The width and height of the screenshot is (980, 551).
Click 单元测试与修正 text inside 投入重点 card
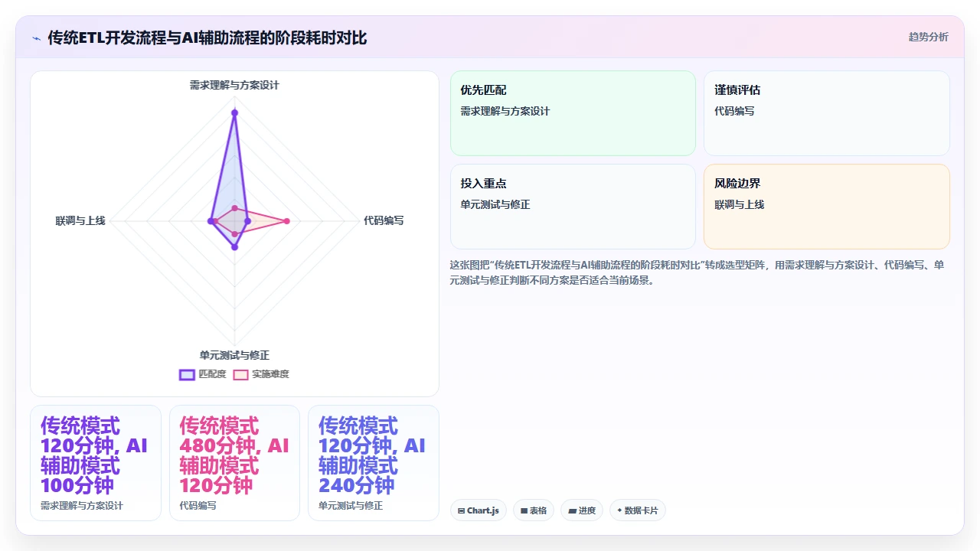[495, 204]
